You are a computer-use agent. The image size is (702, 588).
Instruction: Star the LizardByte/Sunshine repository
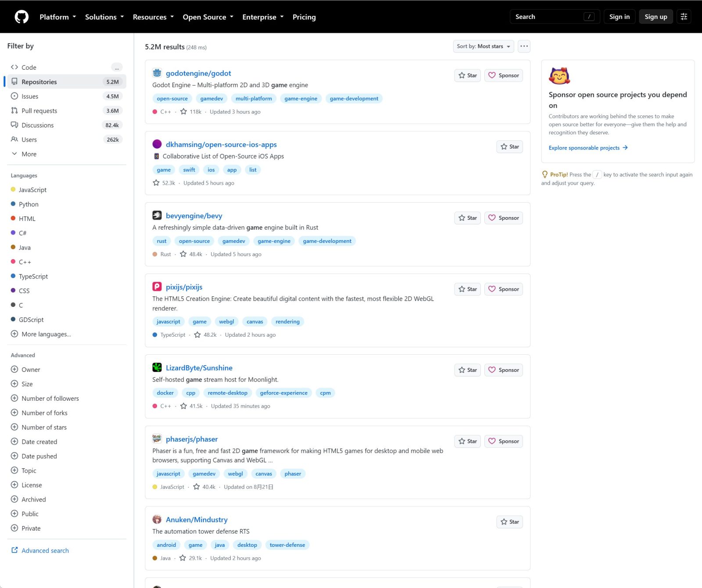click(467, 370)
